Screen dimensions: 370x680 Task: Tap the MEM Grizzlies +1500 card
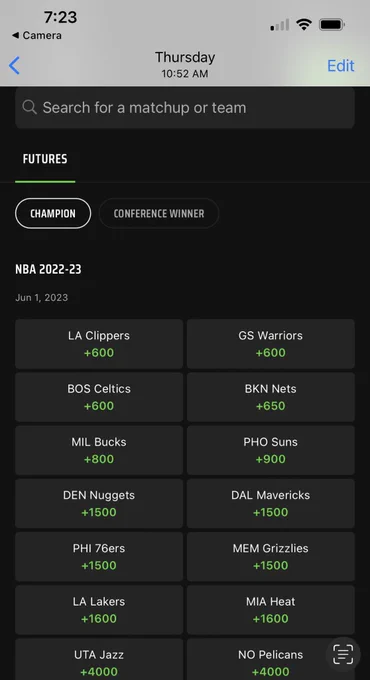pos(271,557)
